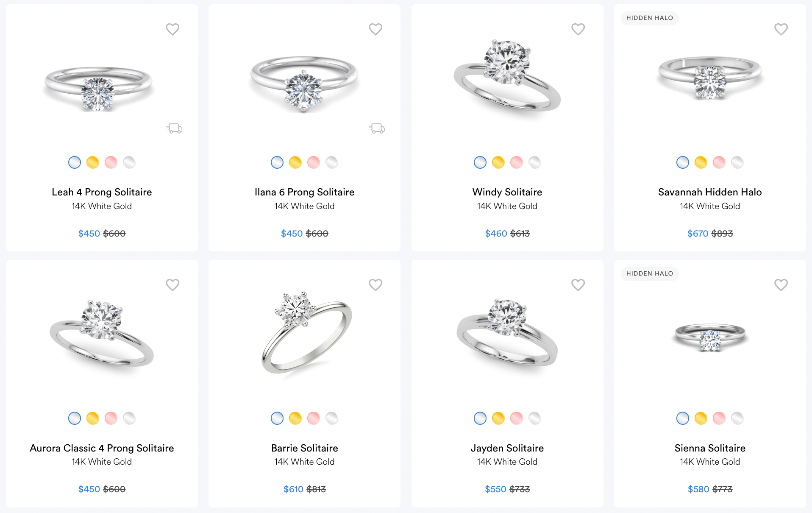
Task: Click the wishlist heart on Jayden Solitaire
Action: tap(578, 285)
